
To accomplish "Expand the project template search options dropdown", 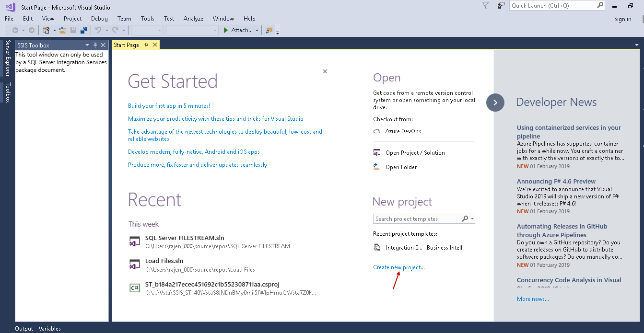I will tap(473, 219).
